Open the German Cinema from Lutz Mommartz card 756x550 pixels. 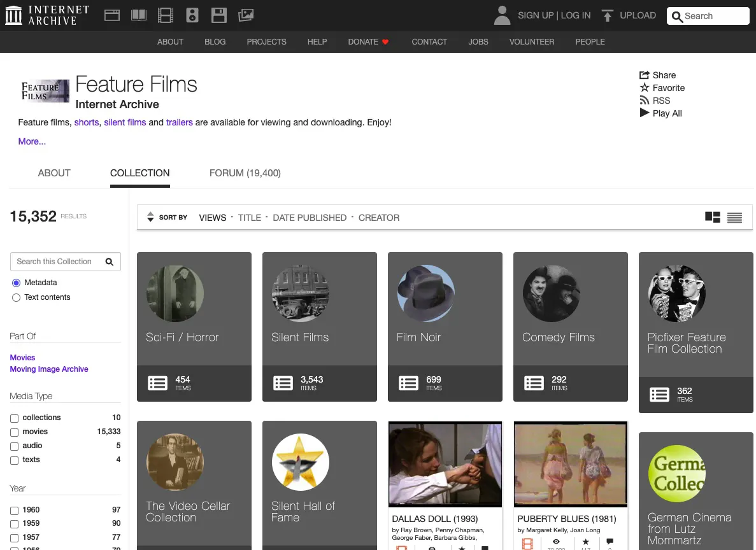pyautogui.click(x=696, y=491)
